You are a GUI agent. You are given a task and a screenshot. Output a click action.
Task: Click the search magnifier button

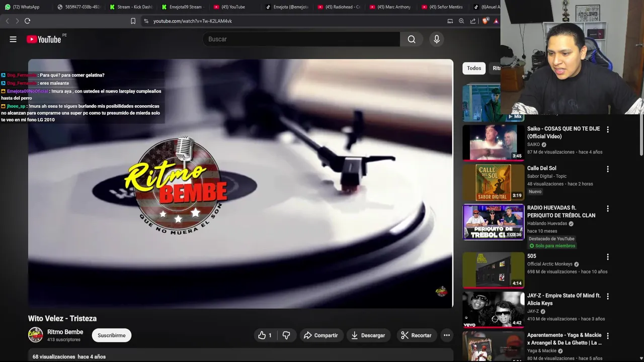point(412,39)
